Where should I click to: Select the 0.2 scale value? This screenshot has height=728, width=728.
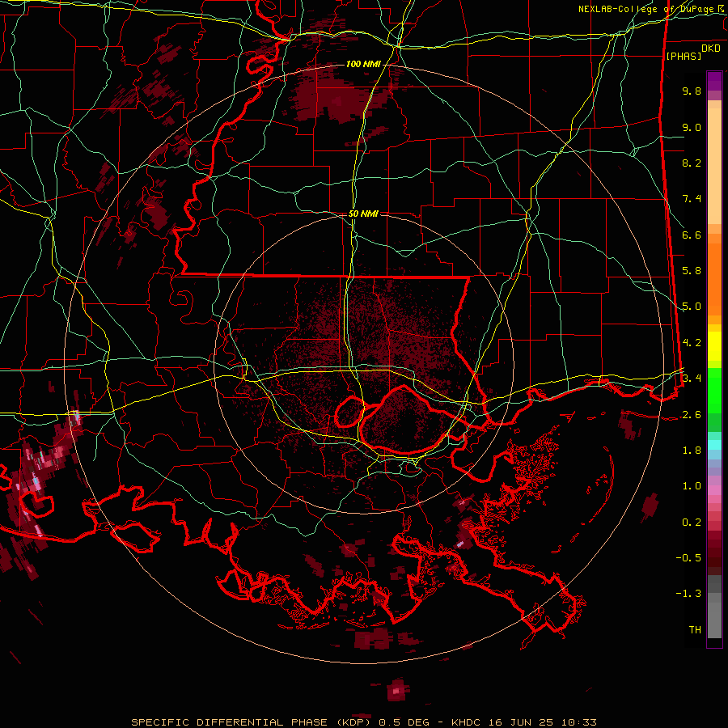[x=692, y=523]
